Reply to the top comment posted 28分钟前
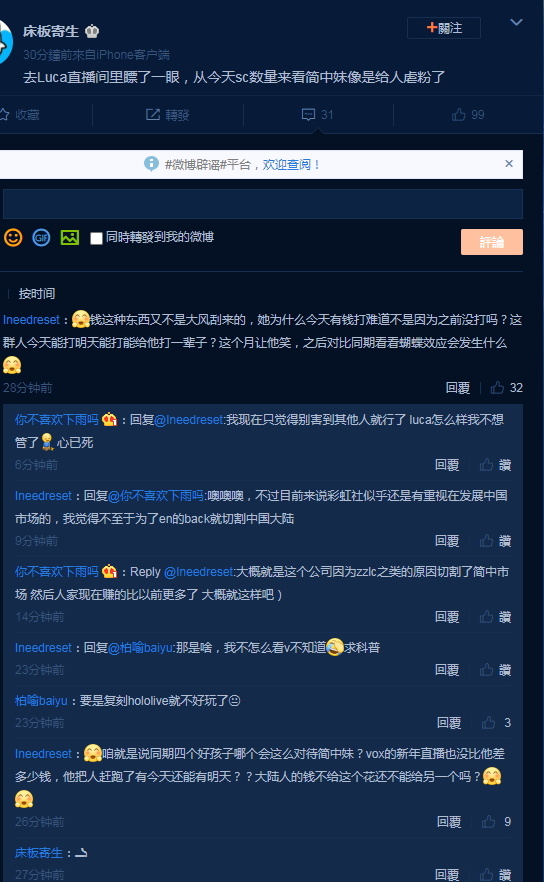Screen dimensions: 544x882 [x=457, y=388]
